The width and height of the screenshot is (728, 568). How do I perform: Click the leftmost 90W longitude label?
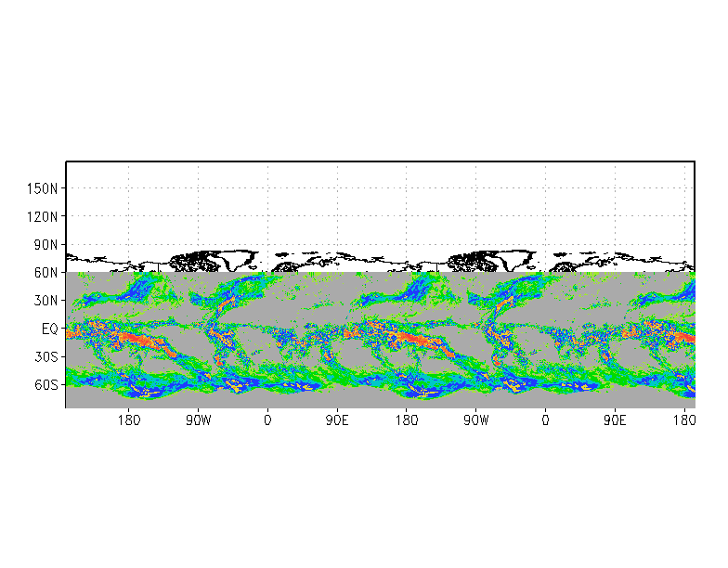click(199, 420)
